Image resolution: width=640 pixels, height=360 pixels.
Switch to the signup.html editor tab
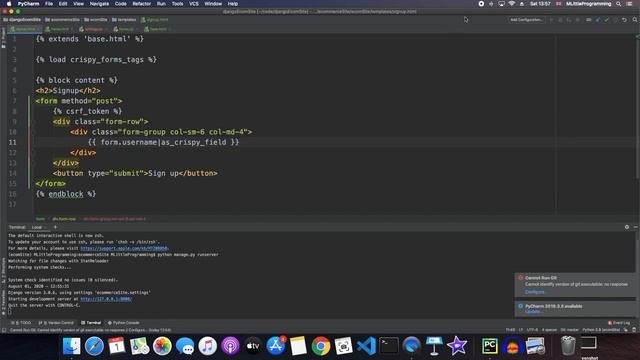24,29
